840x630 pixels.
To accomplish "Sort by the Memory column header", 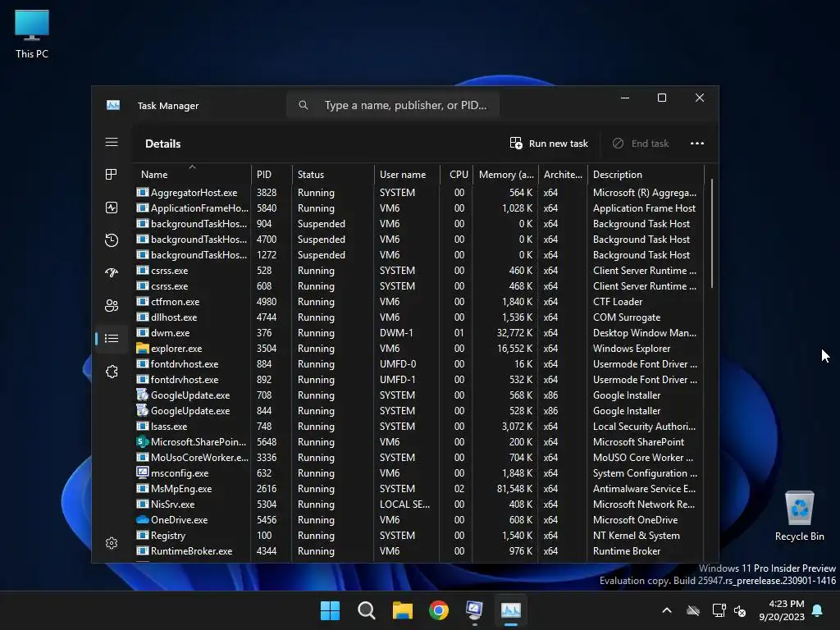I will click(505, 175).
